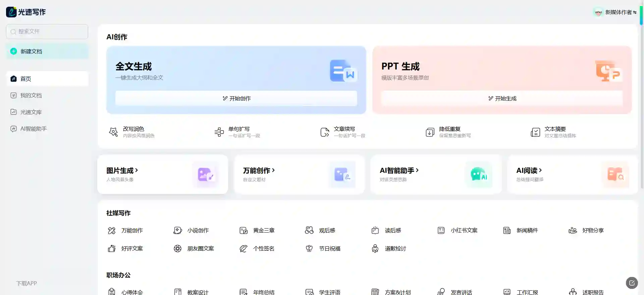Expand AI智能助手 card via its chevron
The height and width of the screenshot is (295, 644).
click(417, 170)
